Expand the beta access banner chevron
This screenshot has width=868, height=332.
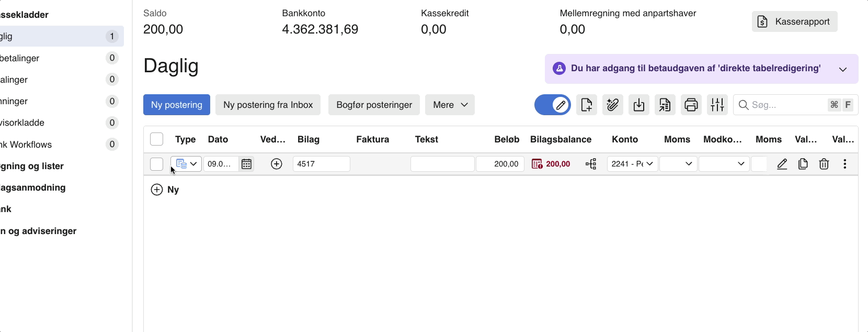pyautogui.click(x=842, y=69)
